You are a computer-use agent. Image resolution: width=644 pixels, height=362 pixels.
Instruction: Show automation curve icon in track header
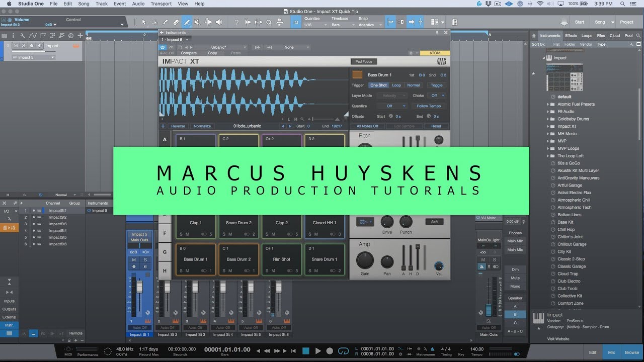33,36
